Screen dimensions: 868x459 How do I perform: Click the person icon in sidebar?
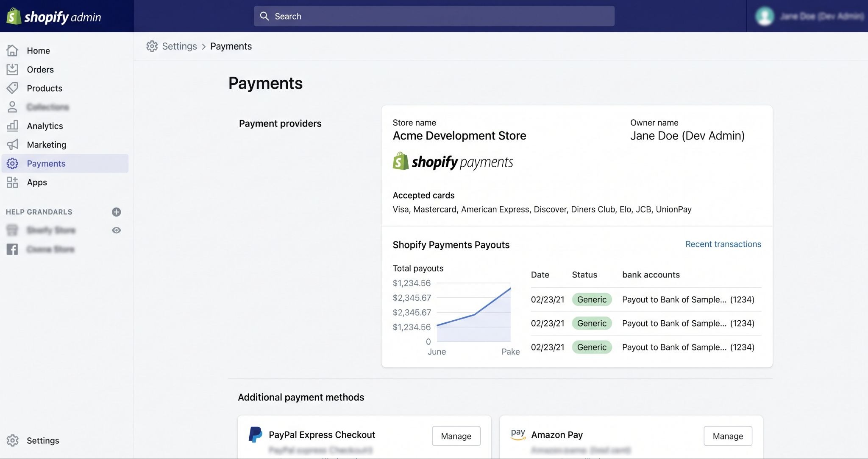(x=12, y=107)
